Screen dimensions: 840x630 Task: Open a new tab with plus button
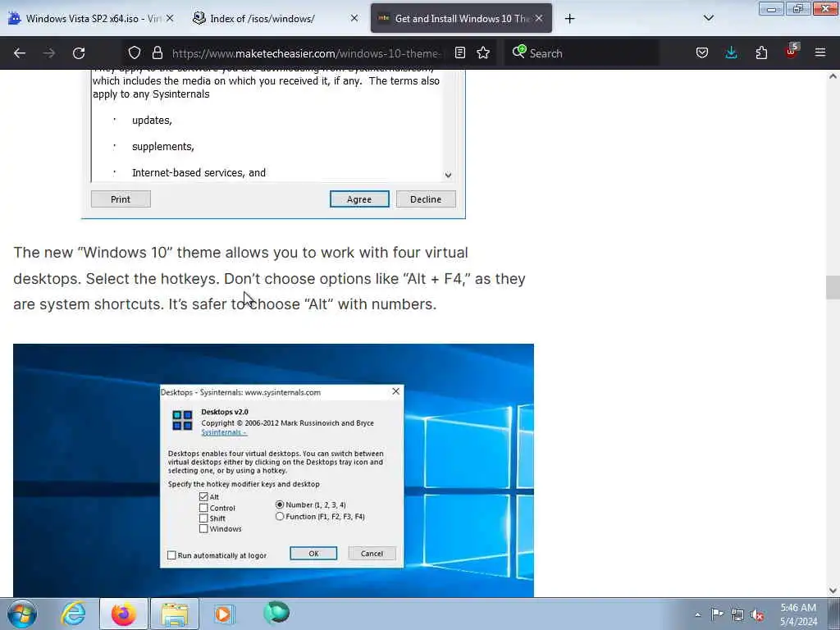[570, 19]
